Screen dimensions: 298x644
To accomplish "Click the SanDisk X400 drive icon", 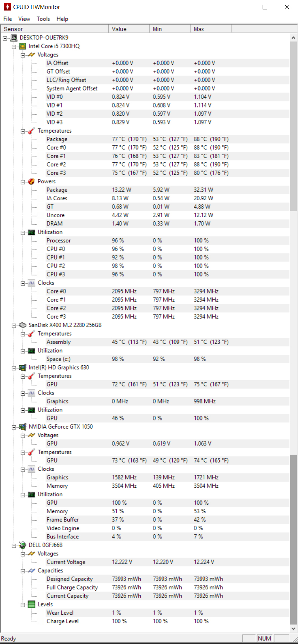I will [23, 325].
